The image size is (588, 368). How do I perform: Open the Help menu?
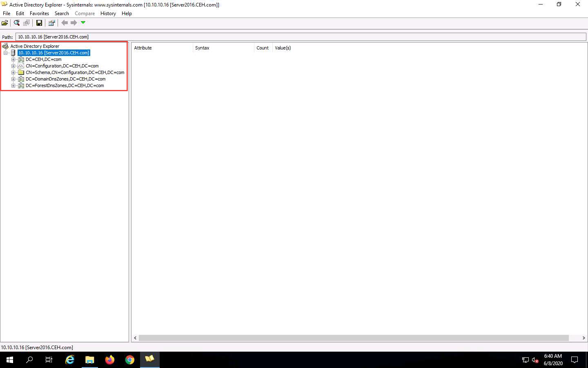coord(127,13)
